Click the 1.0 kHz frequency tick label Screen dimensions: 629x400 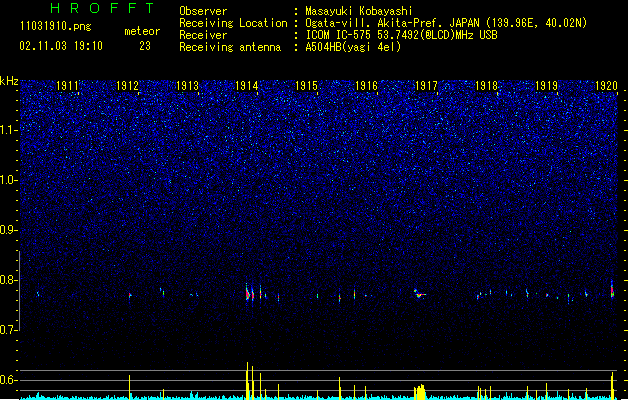point(9,180)
